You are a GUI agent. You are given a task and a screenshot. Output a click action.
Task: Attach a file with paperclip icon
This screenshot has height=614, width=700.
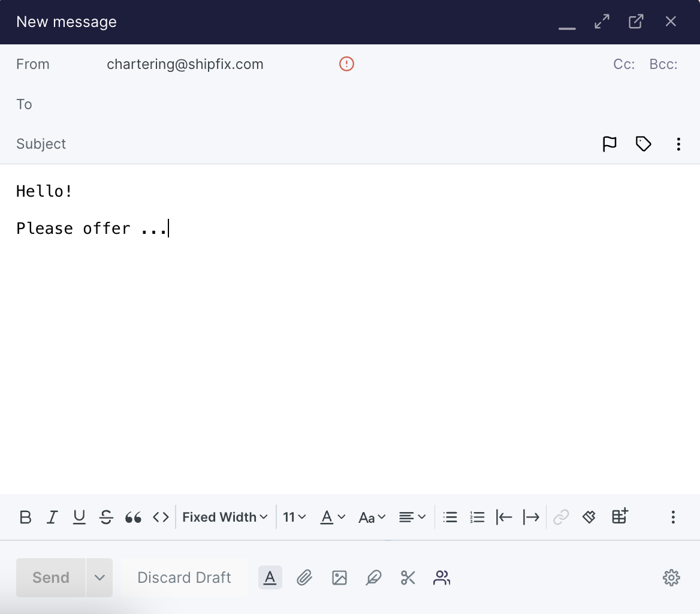click(x=304, y=577)
